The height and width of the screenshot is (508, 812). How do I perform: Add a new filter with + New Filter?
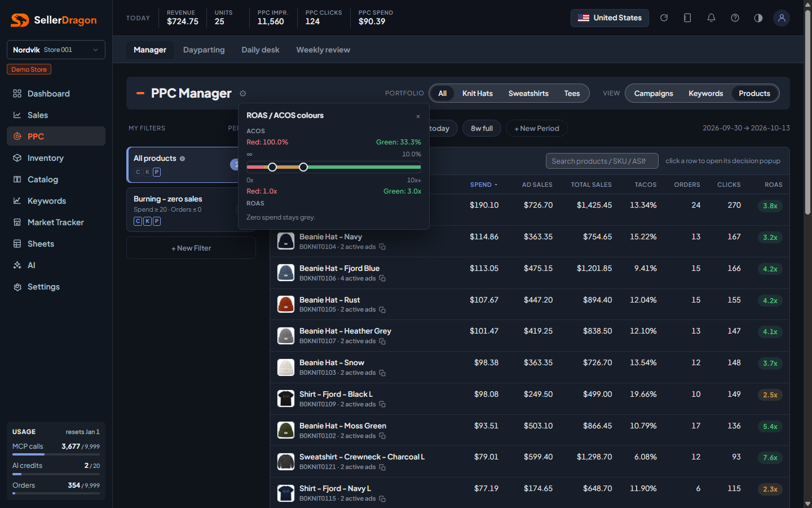[x=191, y=248]
